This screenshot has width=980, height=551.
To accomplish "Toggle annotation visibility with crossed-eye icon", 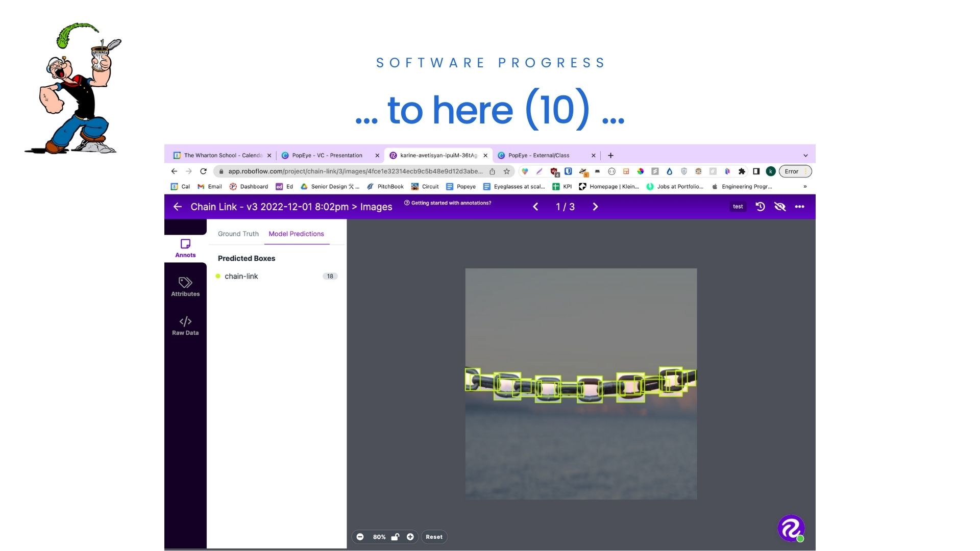I will click(779, 207).
